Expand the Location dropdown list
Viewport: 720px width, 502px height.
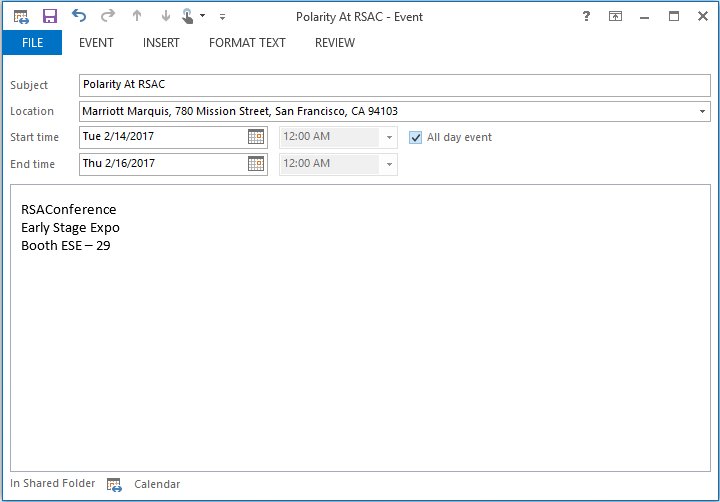point(703,111)
